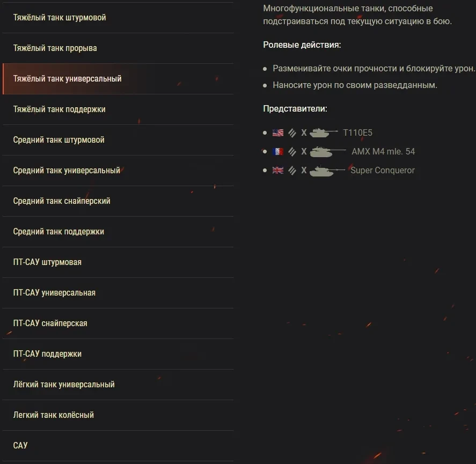This screenshot has height=464, width=476.
Task: Select the ПТ-САУ снайперская role
Action: [50, 323]
